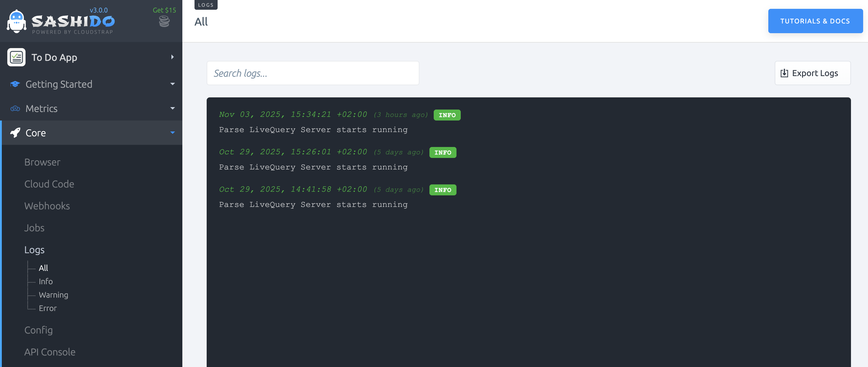Screen dimensions: 868x367
Task: Click the download icon on Export Logs
Action: coord(784,73)
